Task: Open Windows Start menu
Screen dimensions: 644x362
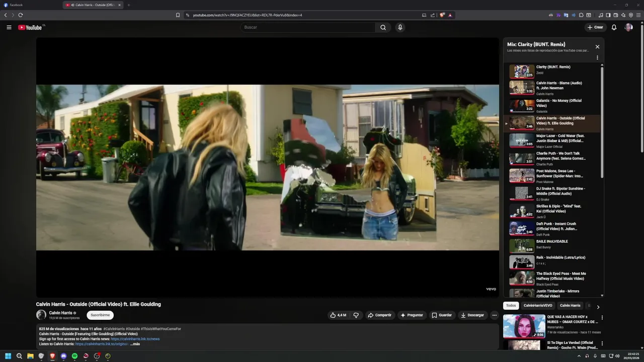Action: click(8, 356)
